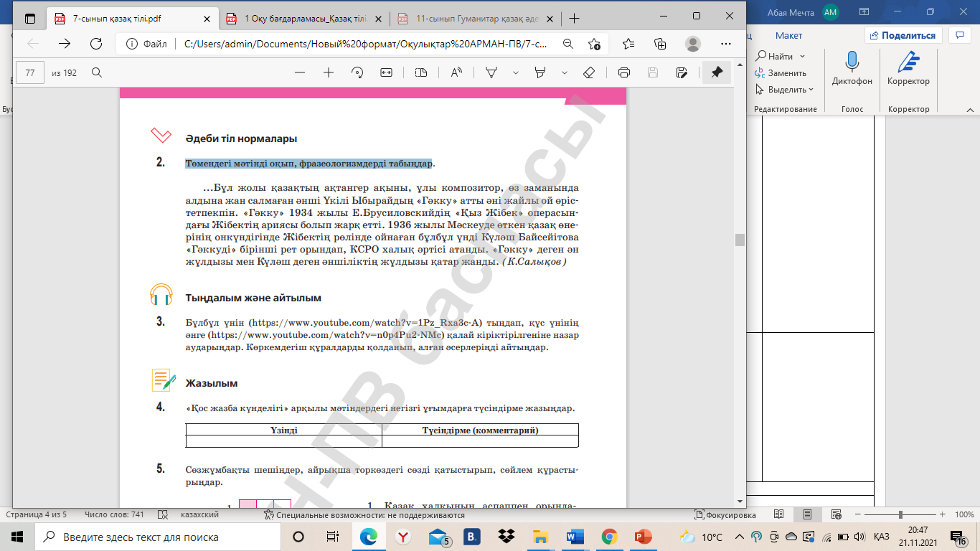The image size is (980, 551).
Task: Print the PDF document
Action: pyautogui.click(x=624, y=73)
